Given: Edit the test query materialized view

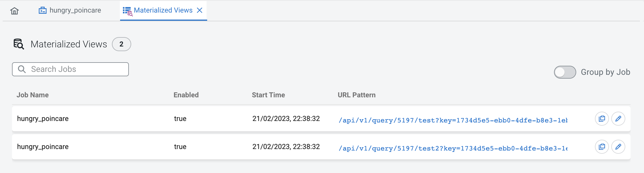Looking at the screenshot, I should pyautogui.click(x=618, y=119).
